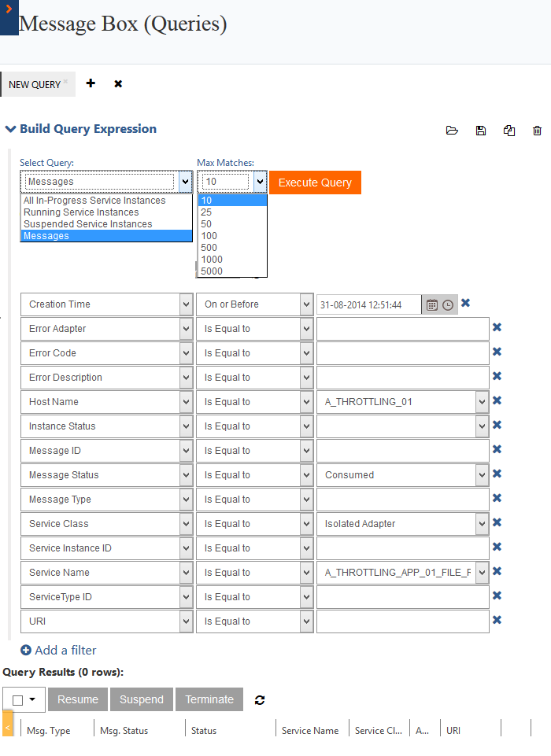
Task: Click the open query folder icon
Action: point(452,131)
